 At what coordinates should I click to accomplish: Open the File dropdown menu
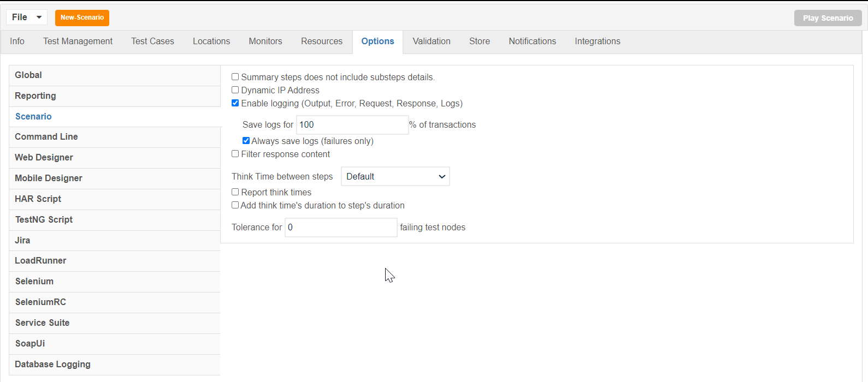click(x=27, y=17)
